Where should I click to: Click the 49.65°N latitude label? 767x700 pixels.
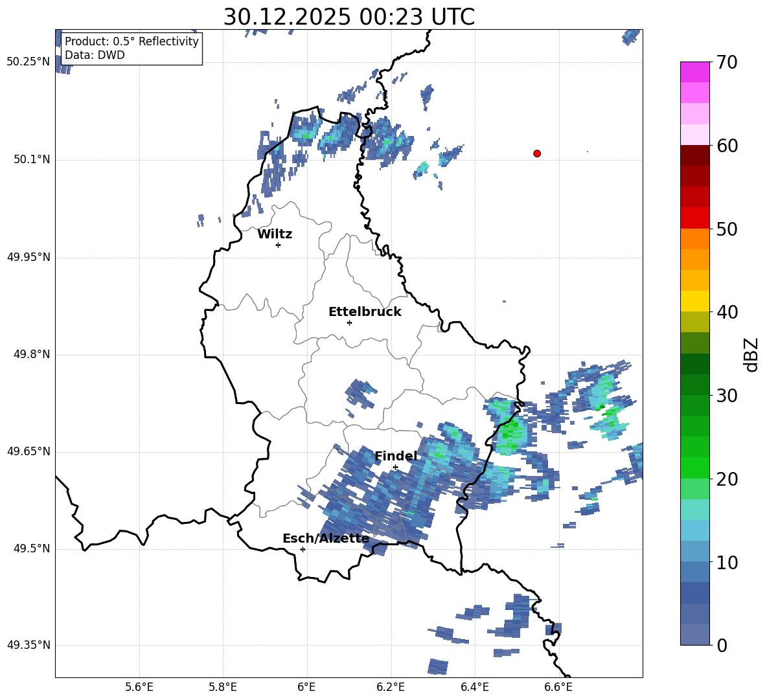pyautogui.click(x=28, y=451)
